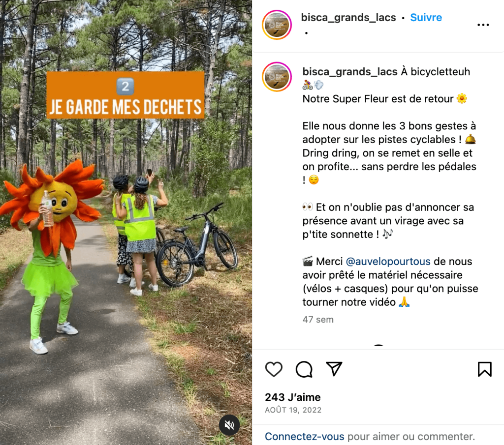
Task: Open comments via speech bubble icon
Action: (x=304, y=369)
